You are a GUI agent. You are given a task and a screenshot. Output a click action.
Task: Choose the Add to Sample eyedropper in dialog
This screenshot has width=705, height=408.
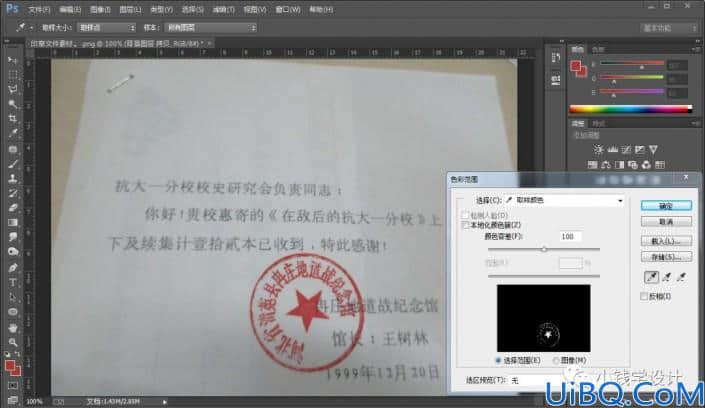click(x=666, y=277)
